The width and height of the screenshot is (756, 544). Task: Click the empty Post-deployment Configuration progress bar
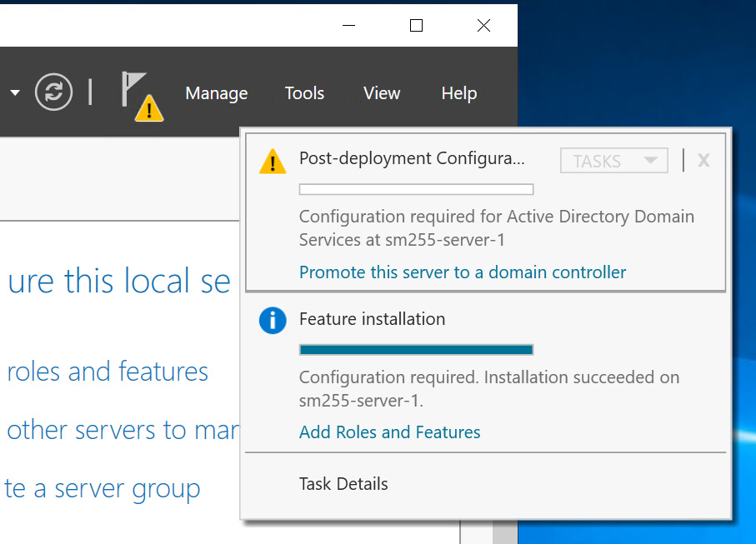[x=416, y=189]
